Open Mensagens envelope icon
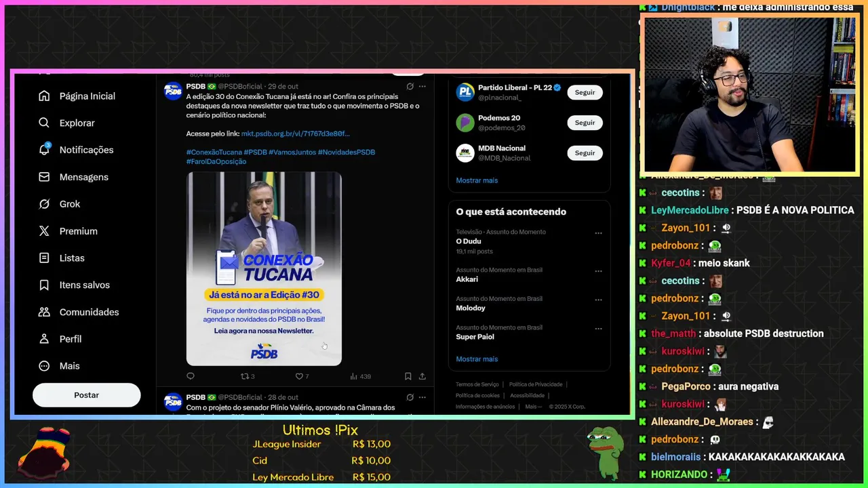 pyautogui.click(x=44, y=177)
